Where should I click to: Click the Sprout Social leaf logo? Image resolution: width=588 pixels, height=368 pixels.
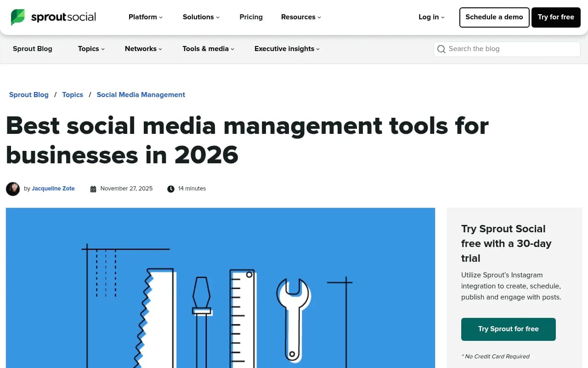pos(18,17)
